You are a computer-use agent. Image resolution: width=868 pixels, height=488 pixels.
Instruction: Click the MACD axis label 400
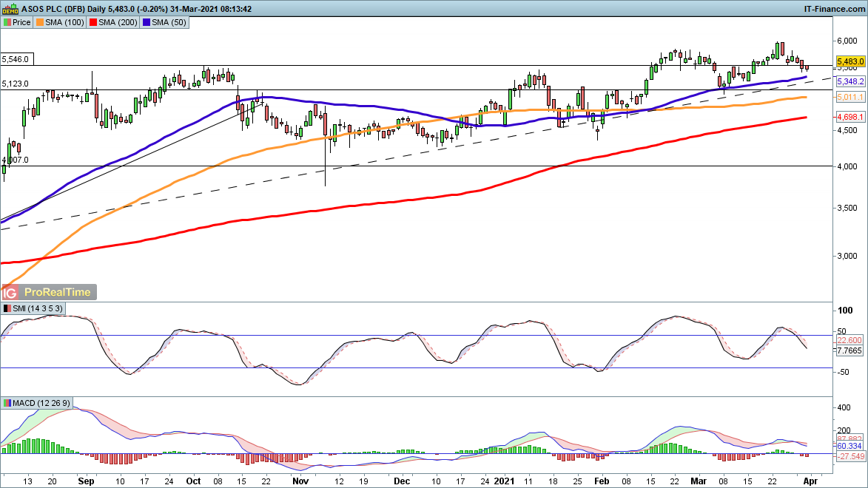point(844,407)
